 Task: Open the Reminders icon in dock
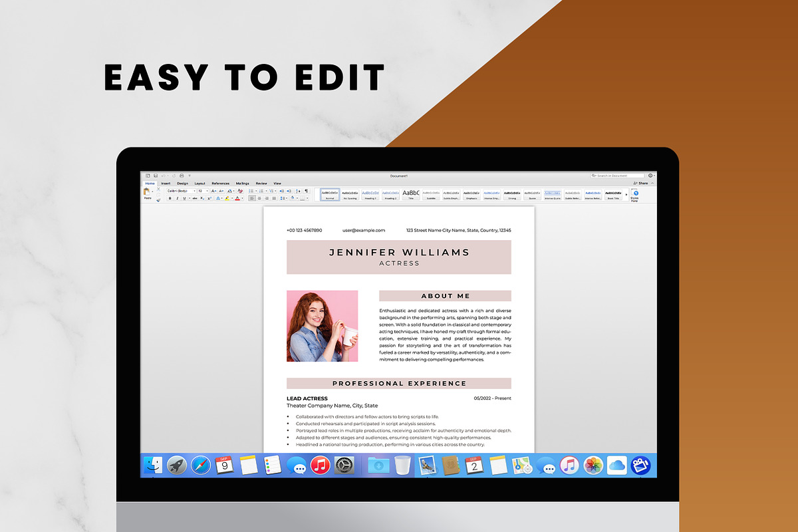click(272, 465)
